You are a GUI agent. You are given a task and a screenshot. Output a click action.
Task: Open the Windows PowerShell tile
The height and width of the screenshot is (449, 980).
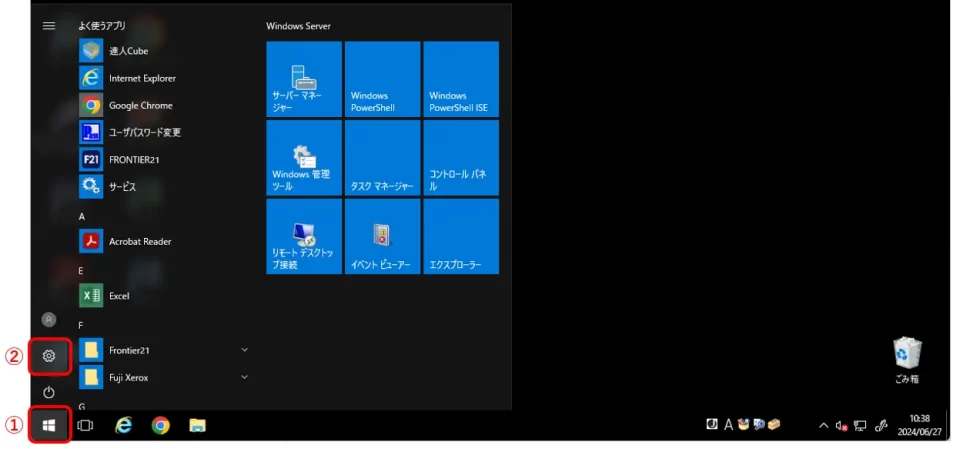tap(382, 79)
